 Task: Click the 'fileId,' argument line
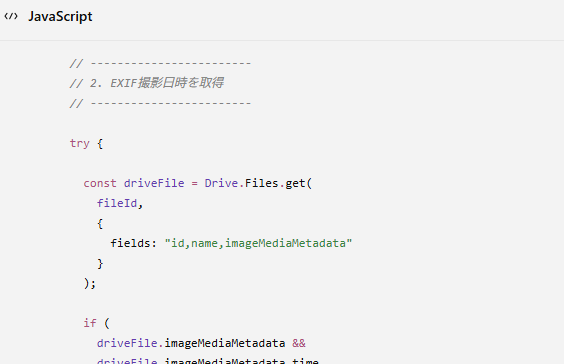(x=120, y=203)
